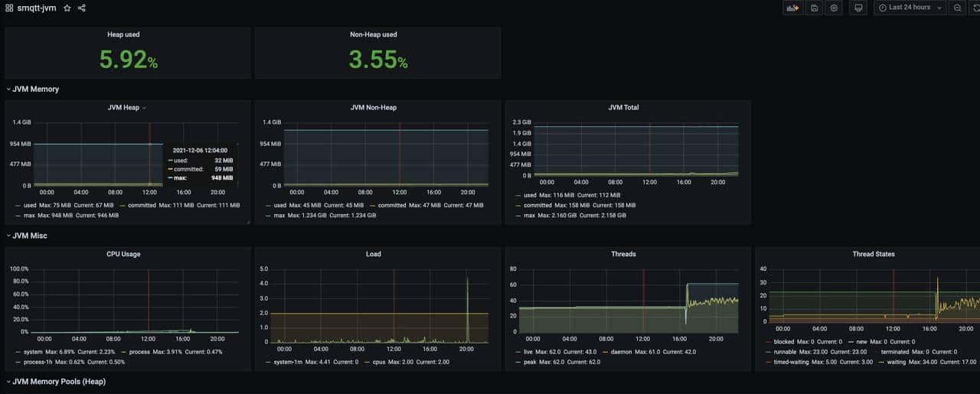Click the smqtt-jvm dashboard title
This screenshot has width=980, height=394.
click(x=37, y=8)
